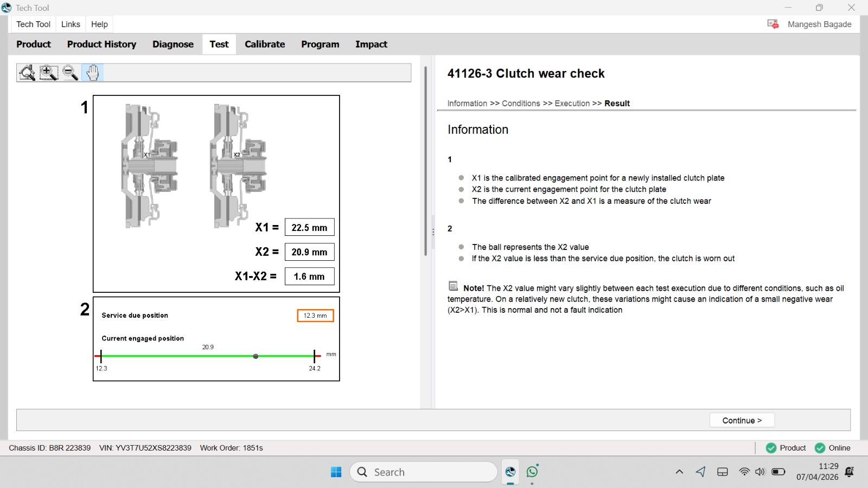Click the Continue > button
This screenshot has width=868, height=488.
[742, 420]
